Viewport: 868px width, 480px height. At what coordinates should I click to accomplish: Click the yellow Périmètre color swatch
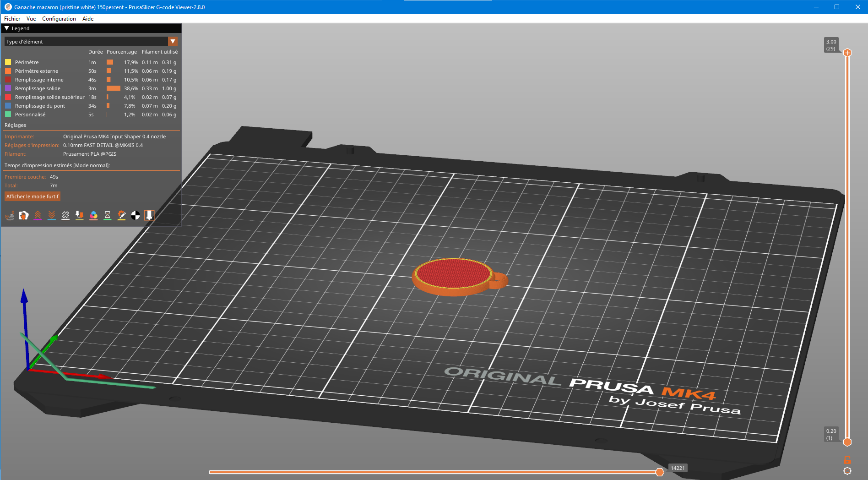(8, 62)
